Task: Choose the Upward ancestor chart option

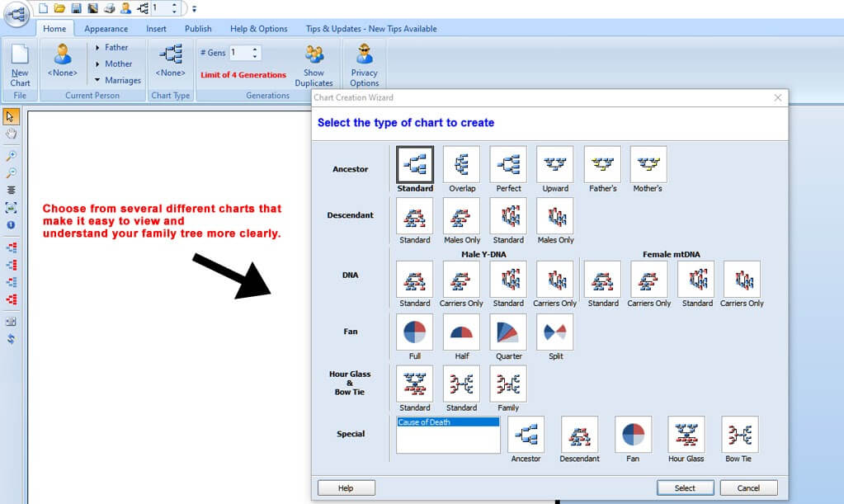Action: [x=554, y=164]
